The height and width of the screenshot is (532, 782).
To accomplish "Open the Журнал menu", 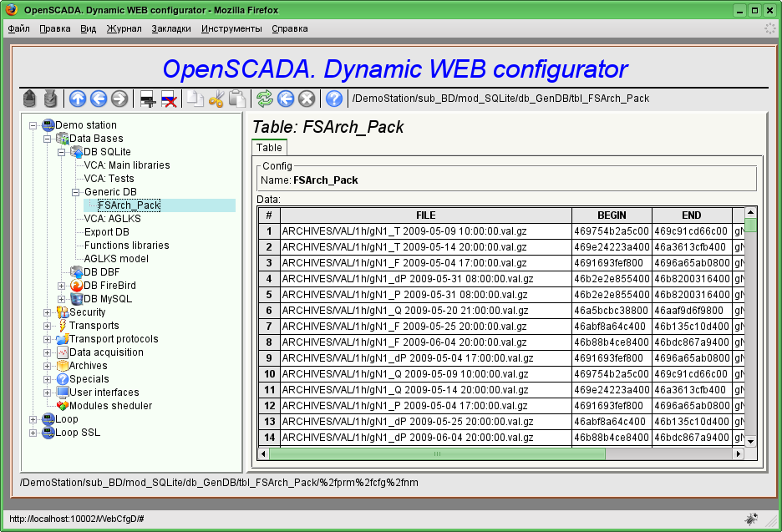I will (x=124, y=29).
